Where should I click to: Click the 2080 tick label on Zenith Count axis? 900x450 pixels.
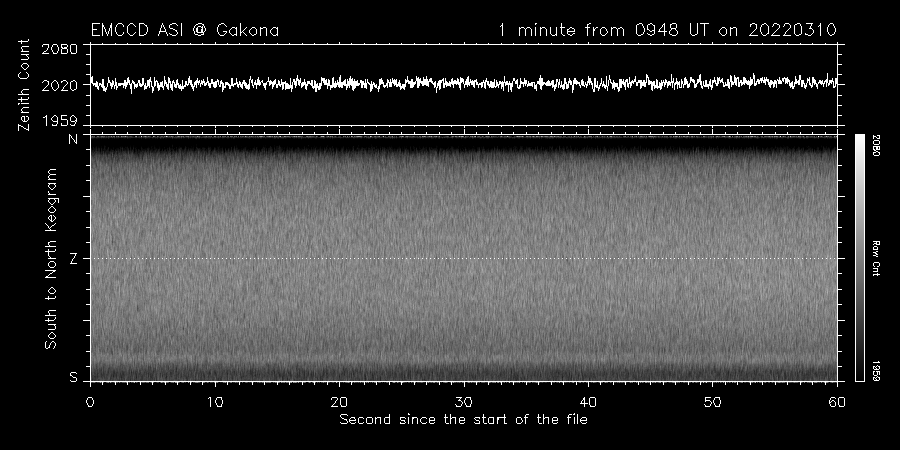point(59,49)
